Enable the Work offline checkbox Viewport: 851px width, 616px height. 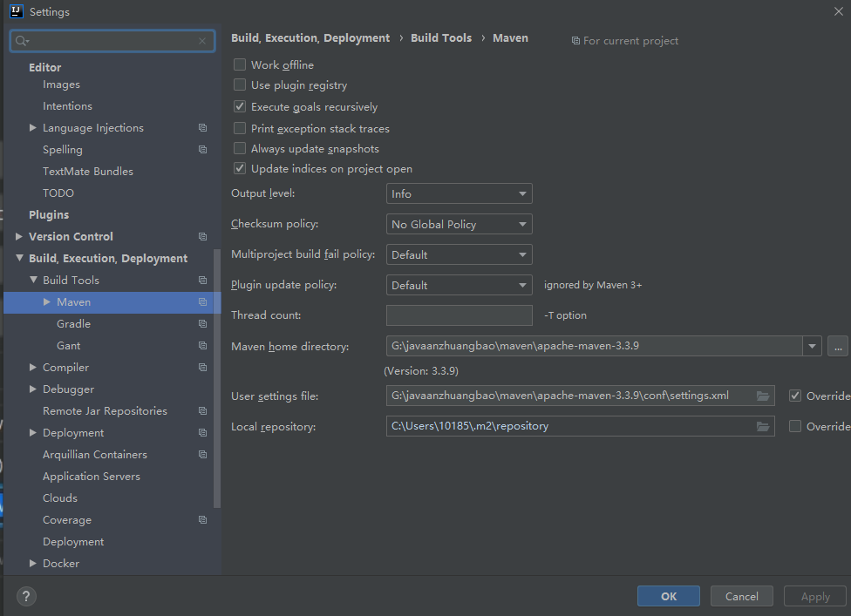tap(240, 65)
